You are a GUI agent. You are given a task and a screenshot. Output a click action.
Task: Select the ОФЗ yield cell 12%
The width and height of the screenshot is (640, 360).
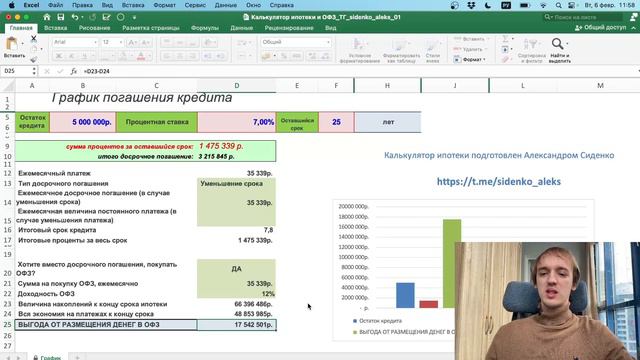click(x=236, y=294)
